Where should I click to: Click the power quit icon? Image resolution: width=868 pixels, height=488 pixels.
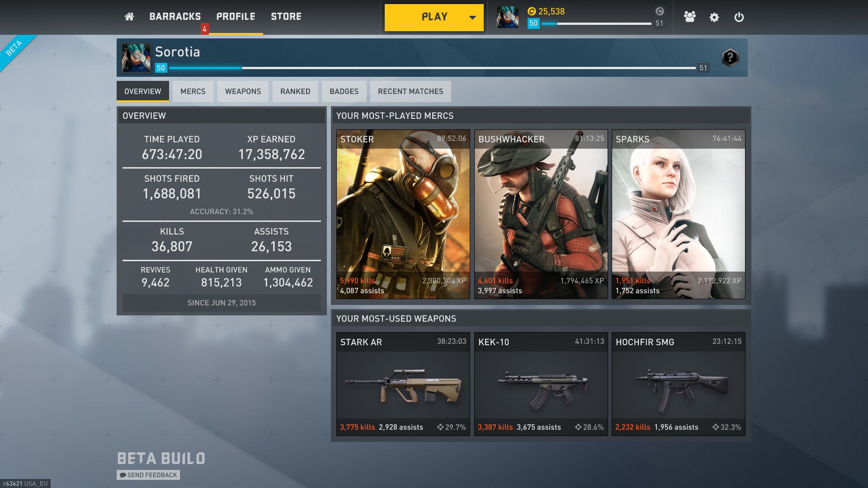point(739,17)
